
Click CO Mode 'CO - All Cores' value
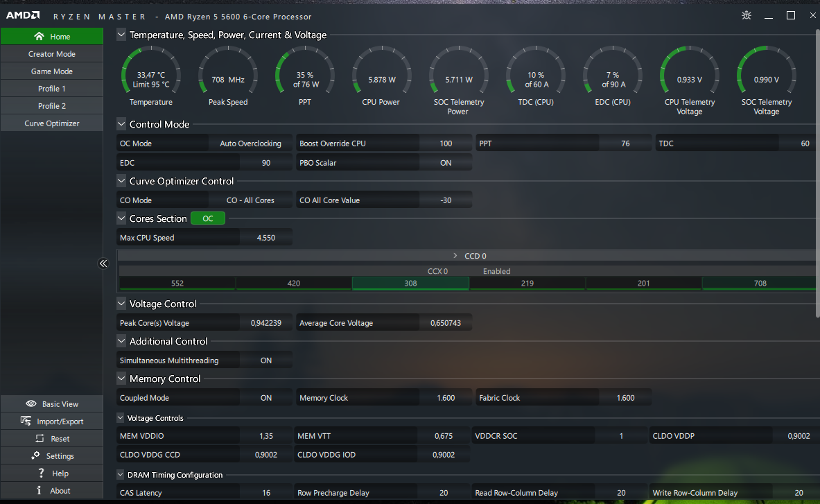click(250, 200)
